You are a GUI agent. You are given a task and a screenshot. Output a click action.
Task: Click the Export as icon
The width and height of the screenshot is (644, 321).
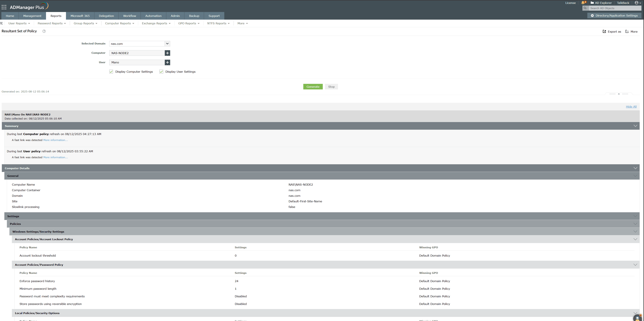coord(604,31)
